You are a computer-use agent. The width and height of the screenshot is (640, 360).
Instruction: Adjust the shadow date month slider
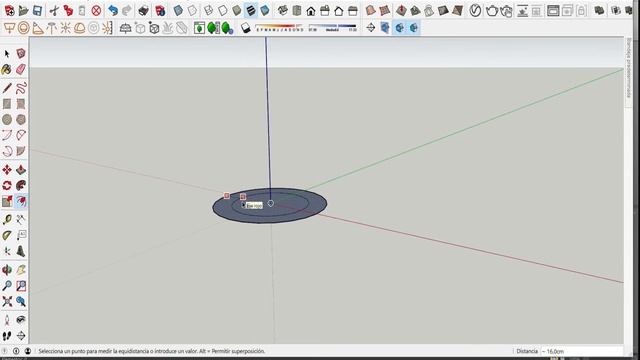coord(280,28)
